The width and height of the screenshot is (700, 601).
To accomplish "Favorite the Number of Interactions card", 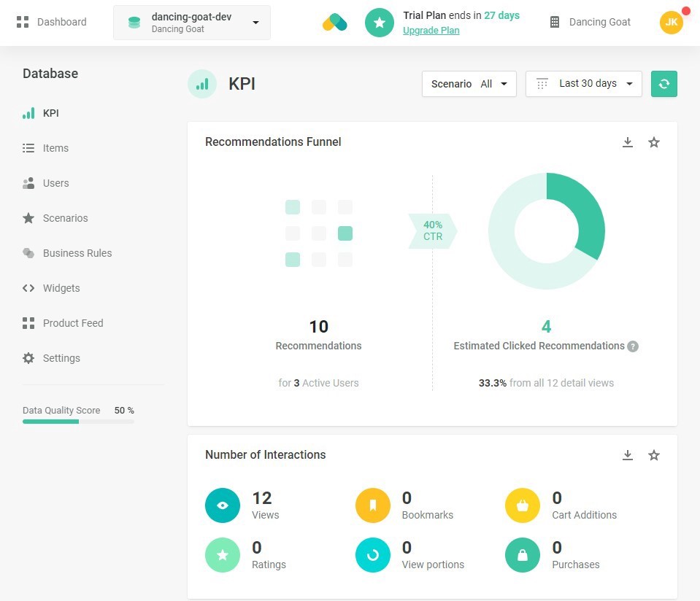I will [654, 455].
